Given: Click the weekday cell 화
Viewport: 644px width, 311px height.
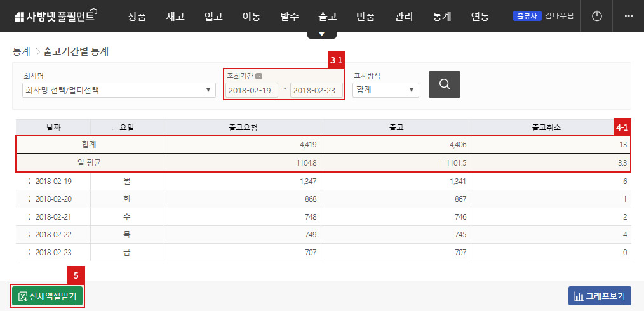Looking at the screenshot, I should 127,199.
